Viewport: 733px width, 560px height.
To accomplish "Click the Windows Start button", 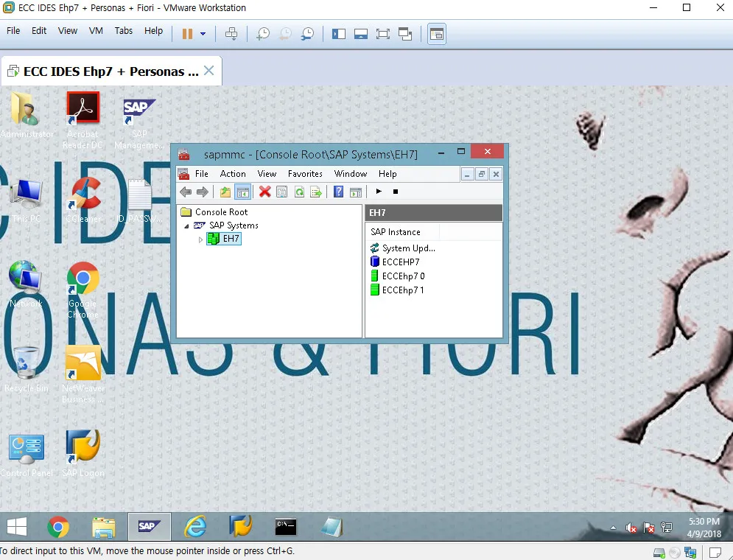I will 17,527.
